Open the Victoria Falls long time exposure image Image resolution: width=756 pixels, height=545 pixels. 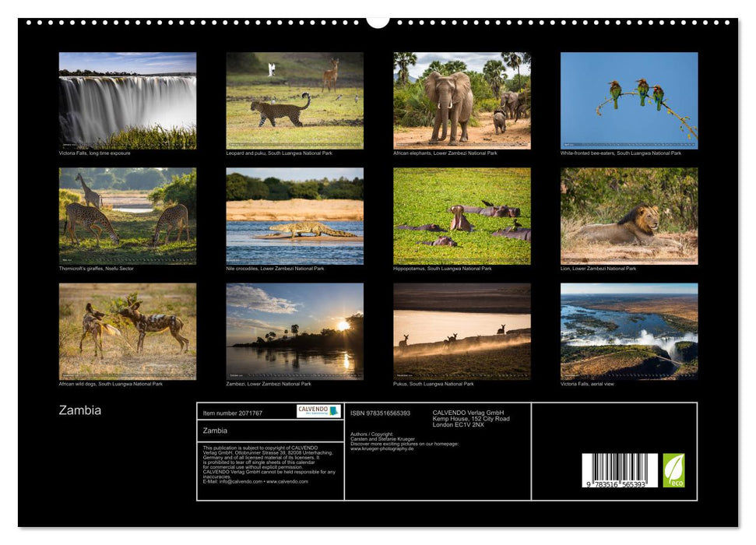[x=125, y=100]
